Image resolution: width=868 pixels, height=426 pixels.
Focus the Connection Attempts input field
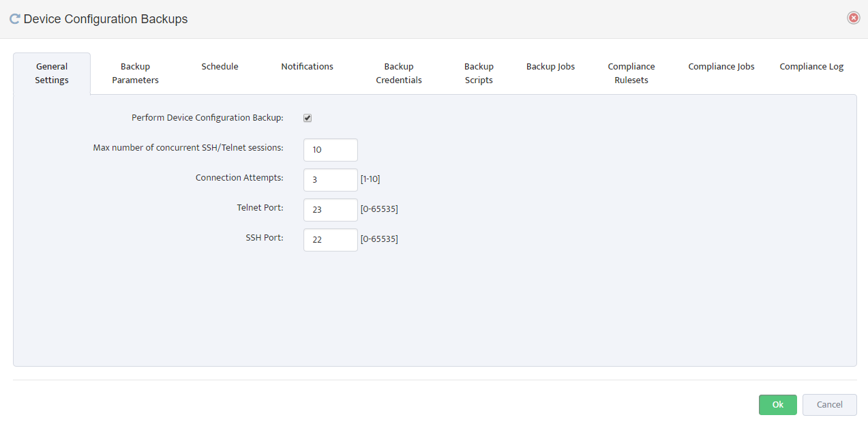click(x=331, y=180)
